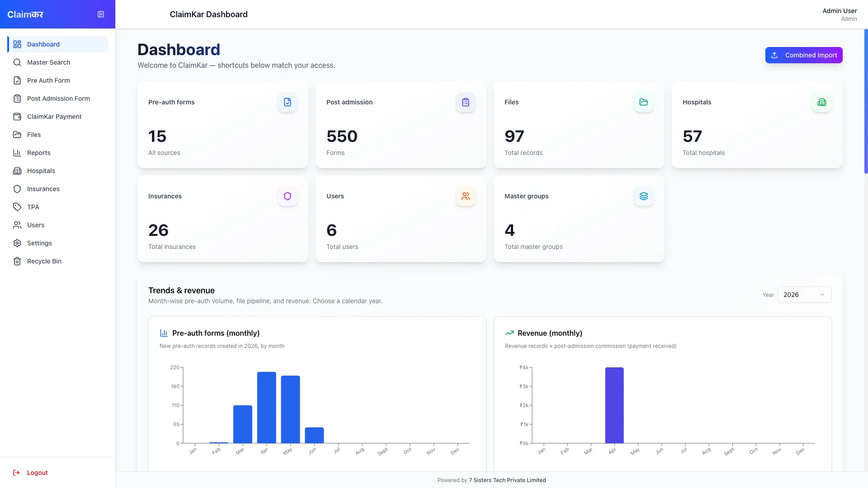Click the ClaimKar logo
The image size is (868, 488).
click(x=25, y=14)
